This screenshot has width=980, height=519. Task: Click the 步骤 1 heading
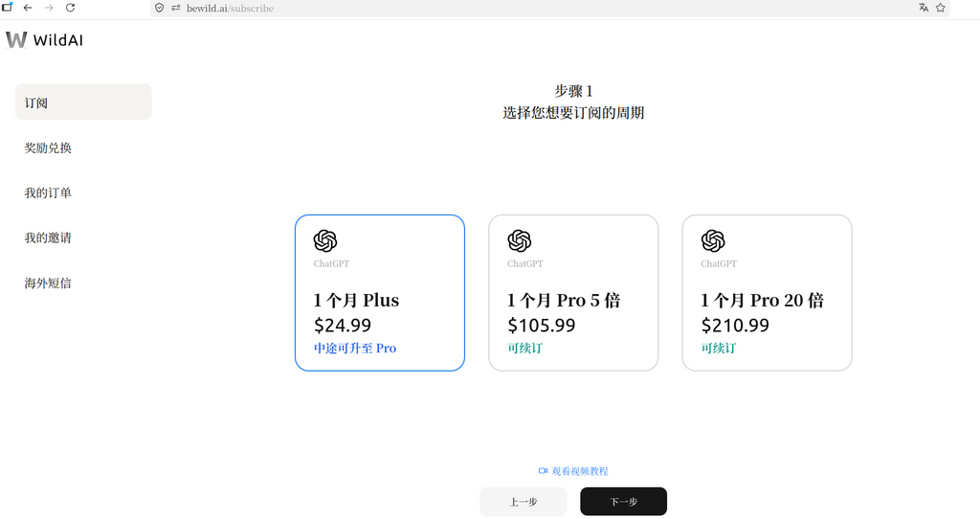tap(573, 91)
